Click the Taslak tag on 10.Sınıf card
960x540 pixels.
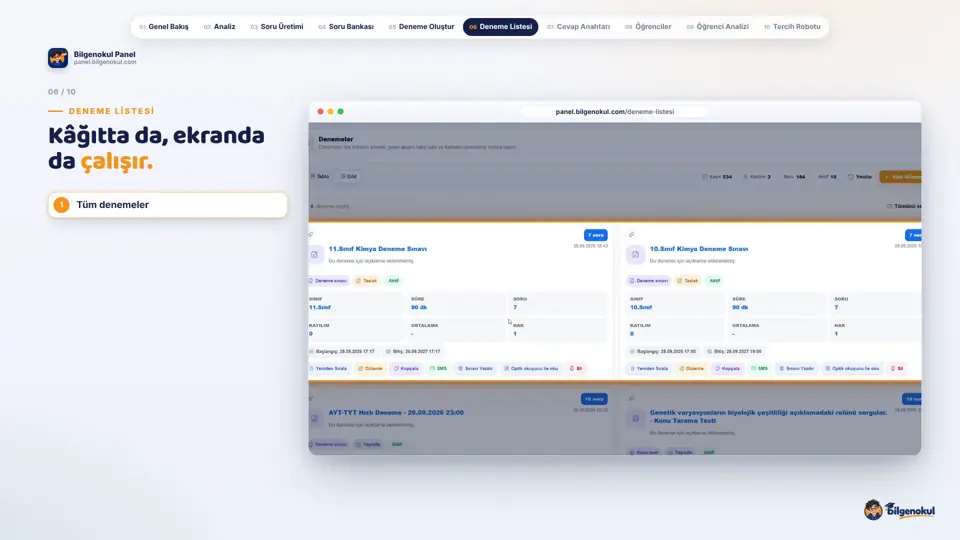tap(688, 281)
